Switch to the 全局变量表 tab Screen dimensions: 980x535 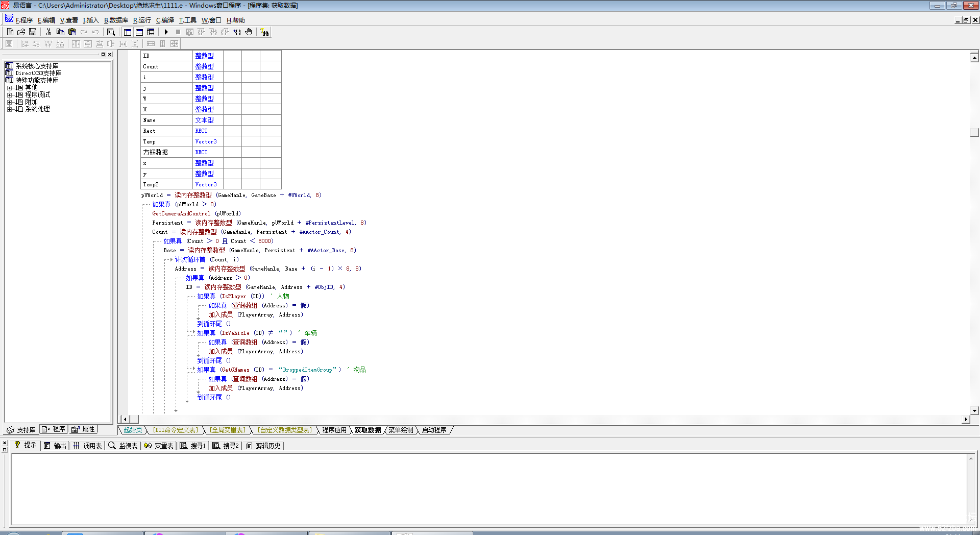(228, 430)
